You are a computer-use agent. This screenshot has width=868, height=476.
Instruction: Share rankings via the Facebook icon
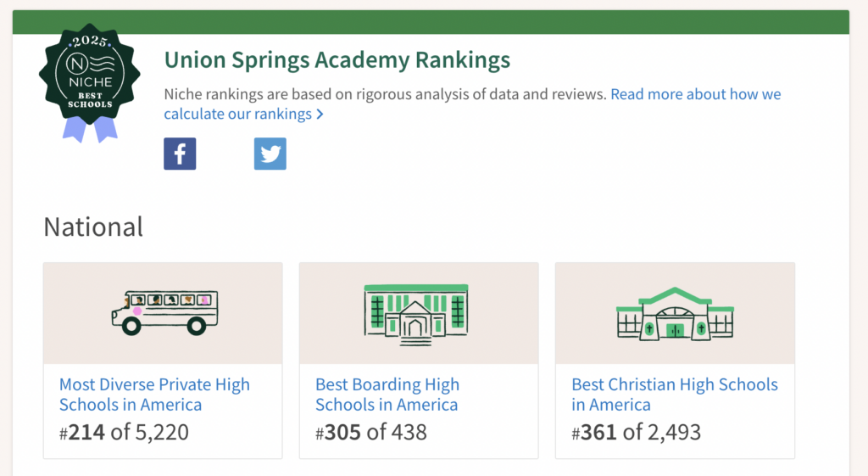click(x=180, y=154)
